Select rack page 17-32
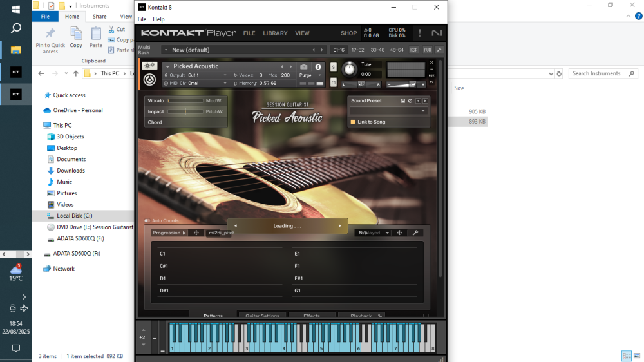This screenshot has height=362, width=644. [357, 50]
